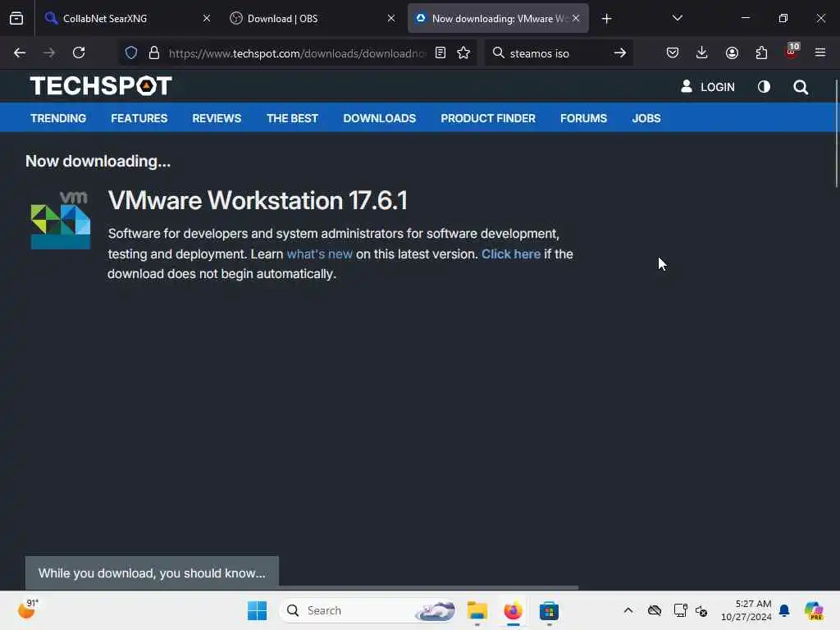The width and height of the screenshot is (840, 630).
Task: Close the VMware downloading tab
Action: 576,19
